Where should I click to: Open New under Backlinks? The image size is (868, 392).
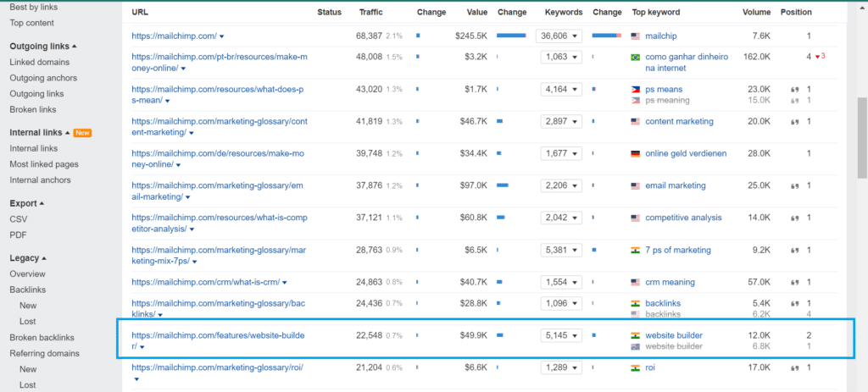coord(28,305)
